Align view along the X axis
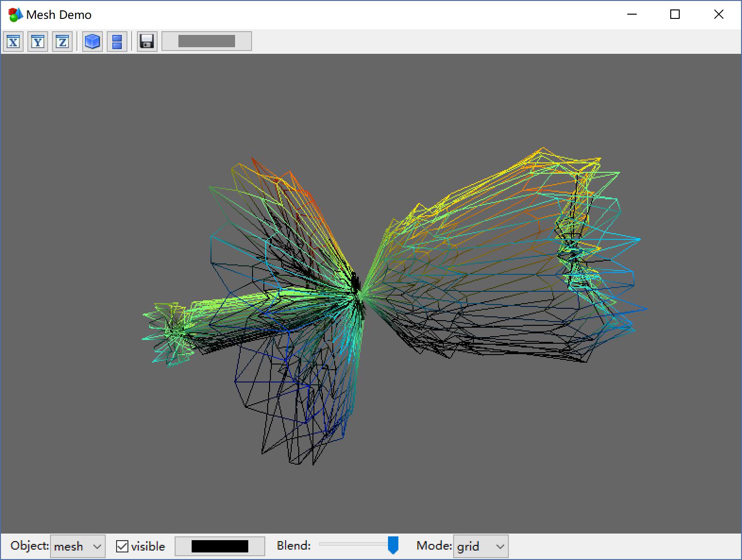 14,42
